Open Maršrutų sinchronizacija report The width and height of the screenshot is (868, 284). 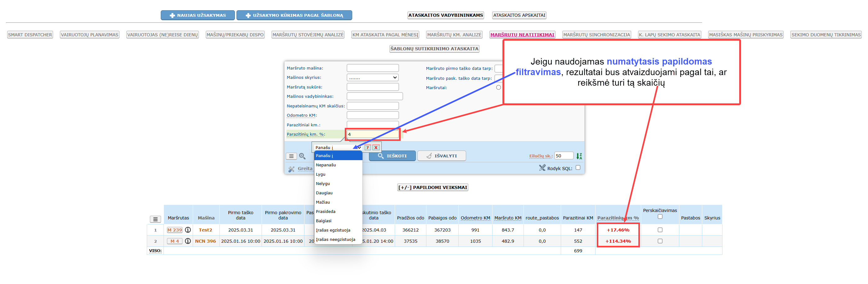pos(596,35)
